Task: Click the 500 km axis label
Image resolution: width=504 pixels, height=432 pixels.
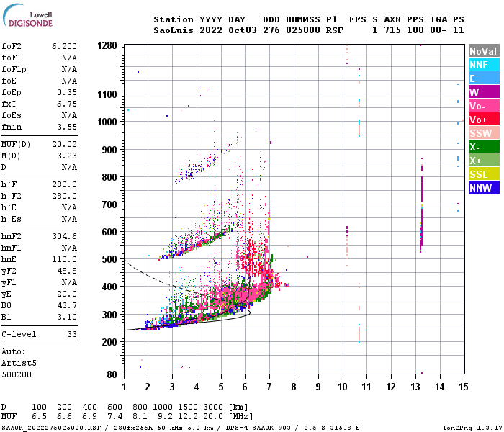Action: (x=109, y=259)
